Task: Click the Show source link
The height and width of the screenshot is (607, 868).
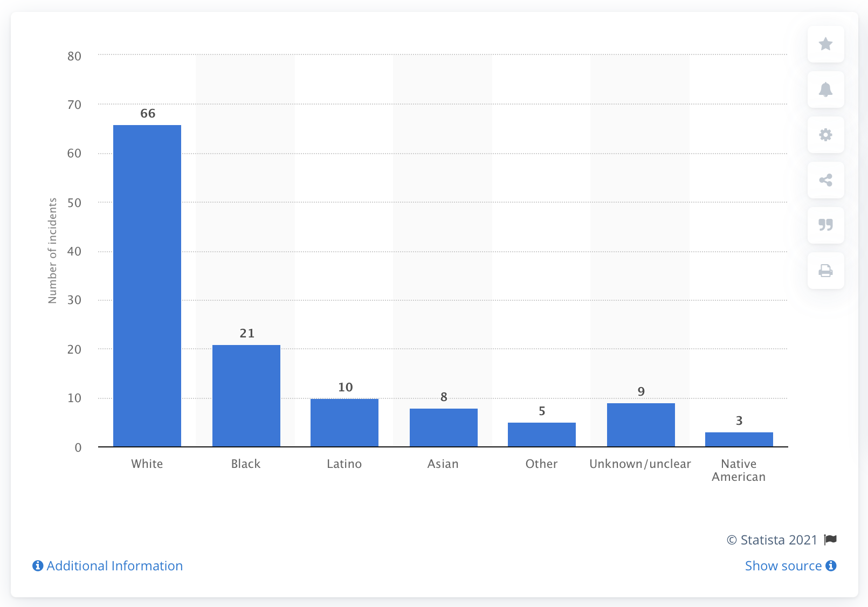Action: pyautogui.click(x=783, y=565)
